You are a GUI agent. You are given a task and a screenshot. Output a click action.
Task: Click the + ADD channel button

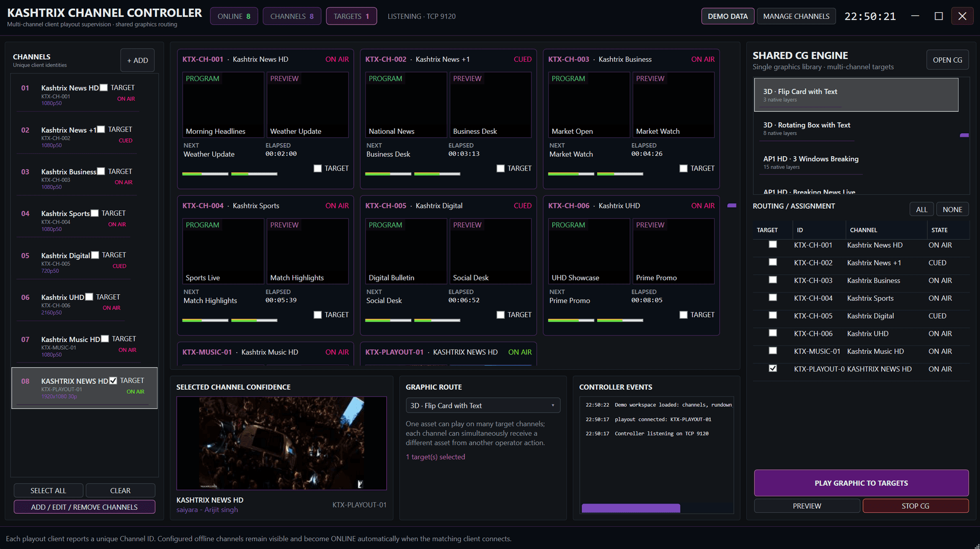point(137,60)
